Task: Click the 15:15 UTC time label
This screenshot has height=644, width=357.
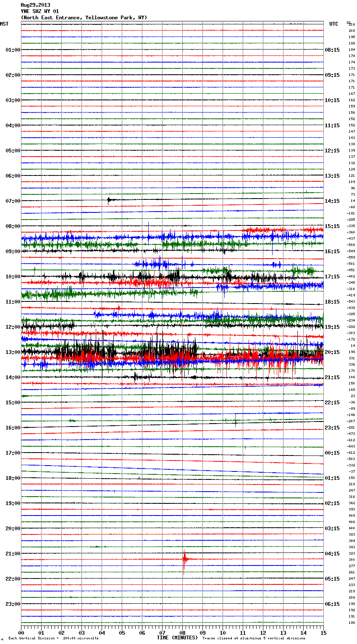Action: tap(332, 226)
